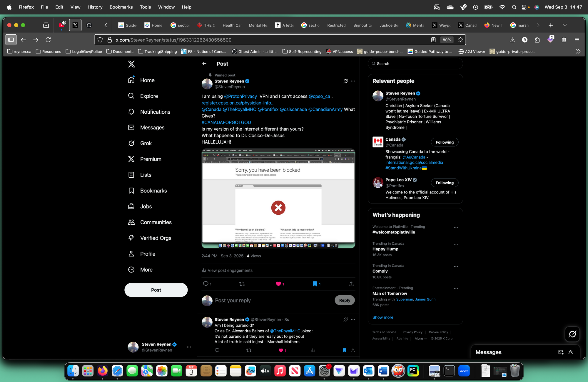Show more bookmarks toolbar items

pyautogui.click(x=578, y=51)
